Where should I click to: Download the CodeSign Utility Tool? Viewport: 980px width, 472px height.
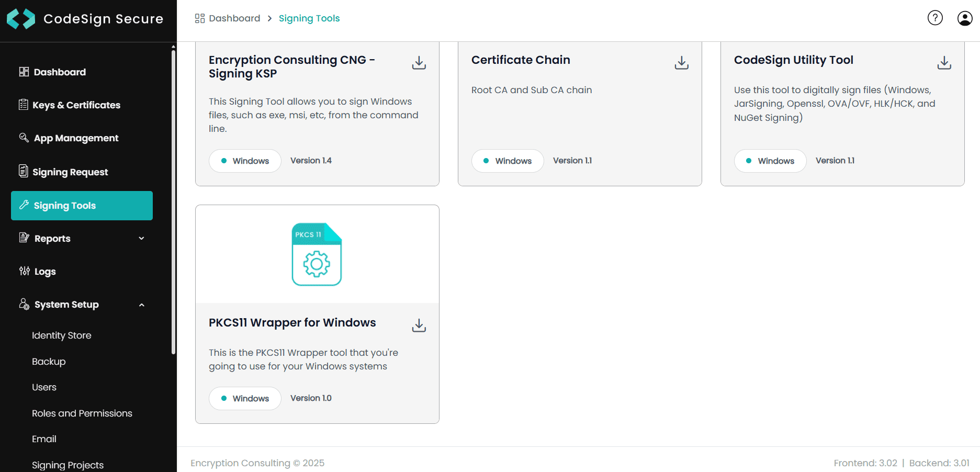[x=944, y=62]
